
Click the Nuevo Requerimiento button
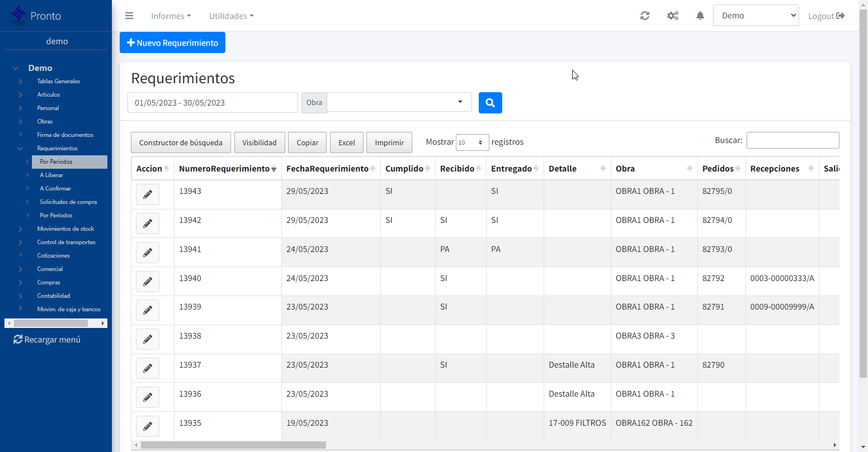172,42
